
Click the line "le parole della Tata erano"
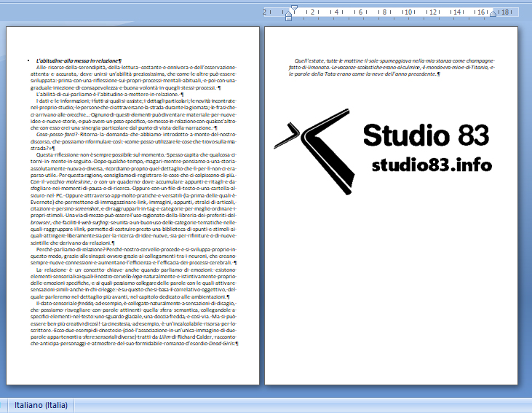click(x=365, y=74)
